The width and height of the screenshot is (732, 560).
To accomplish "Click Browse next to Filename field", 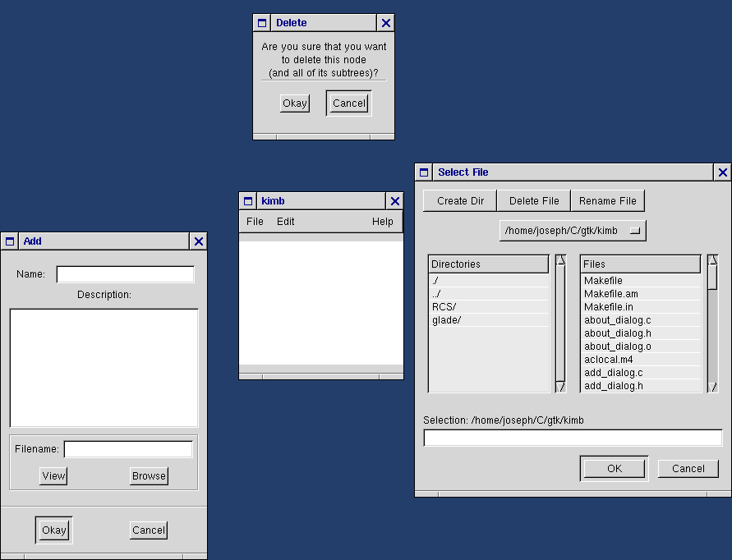I will (149, 476).
